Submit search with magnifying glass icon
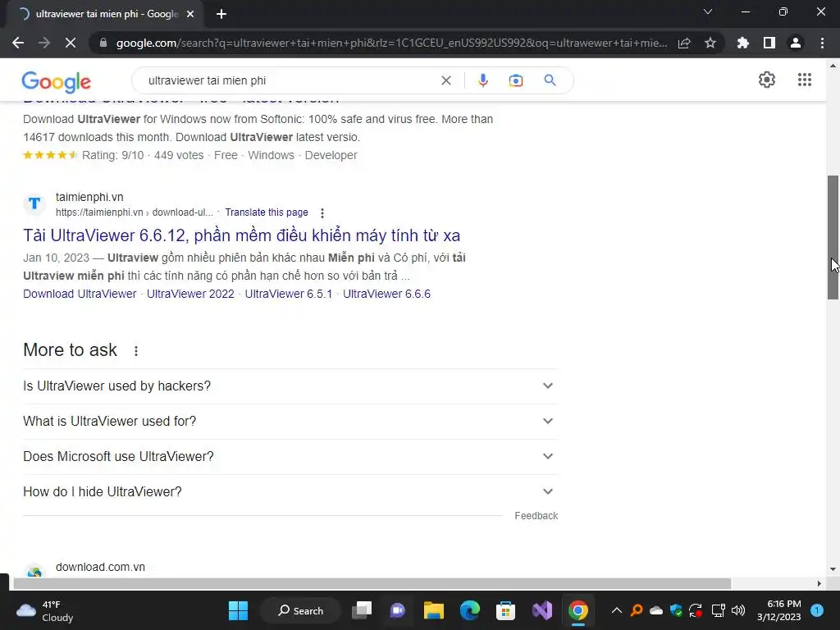 click(550, 80)
